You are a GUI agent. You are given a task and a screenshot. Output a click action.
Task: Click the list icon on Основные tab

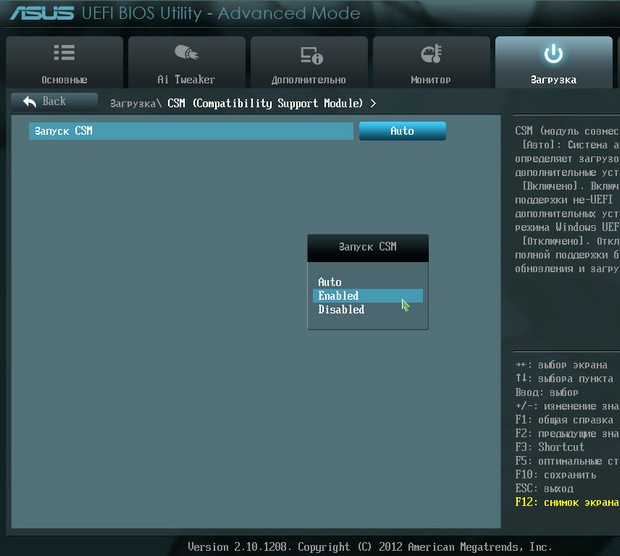[x=64, y=53]
